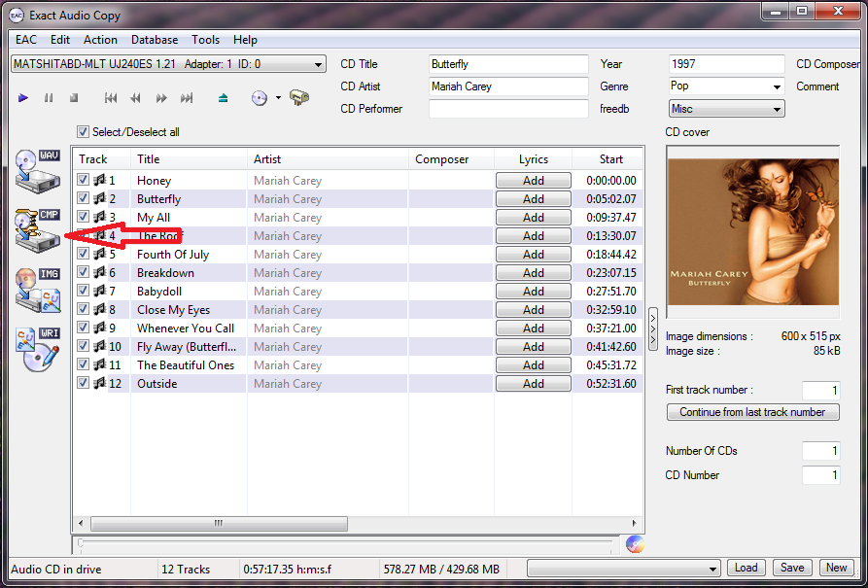Uncheck track 2 Butterfly checkbox
This screenshot has width=868, height=588.
pyautogui.click(x=83, y=198)
